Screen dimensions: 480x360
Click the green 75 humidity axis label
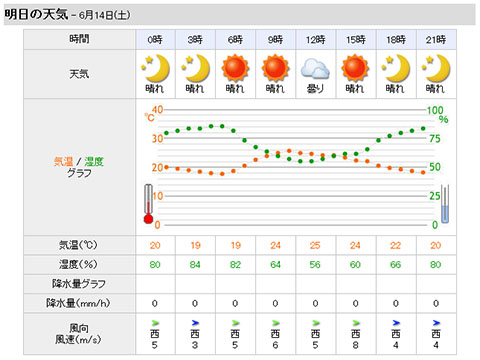tap(435, 138)
